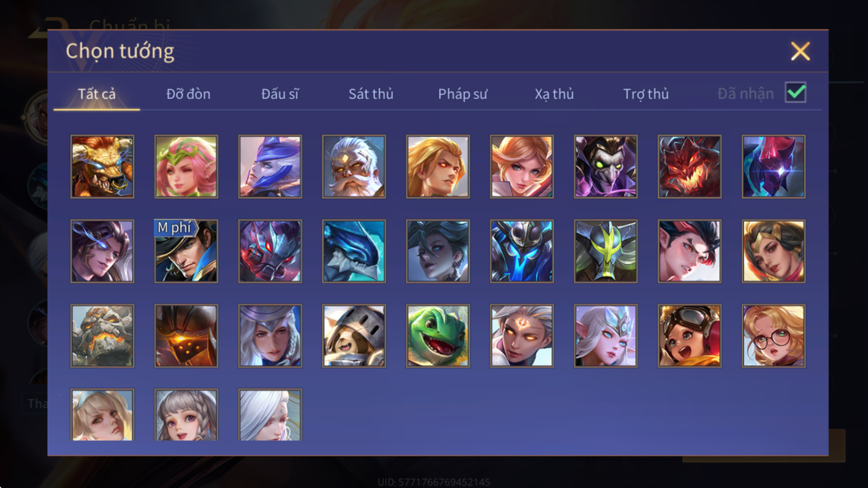Pick the pink-haired girl with green crown

[x=186, y=166]
